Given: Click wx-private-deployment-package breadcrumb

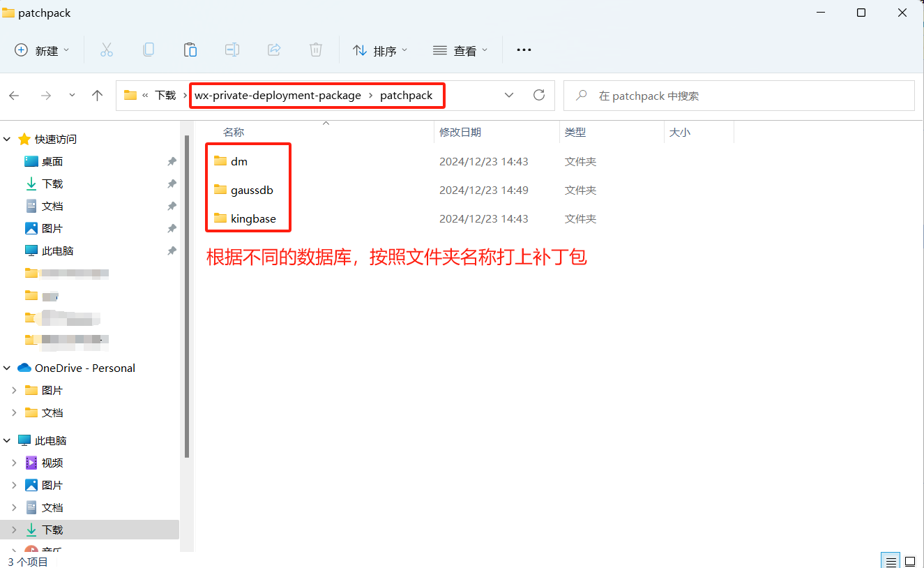Looking at the screenshot, I should tap(278, 96).
